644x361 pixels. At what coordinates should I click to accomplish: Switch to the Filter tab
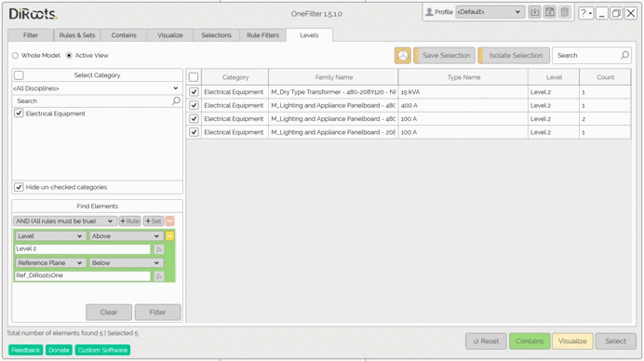(x=31, y=35)
